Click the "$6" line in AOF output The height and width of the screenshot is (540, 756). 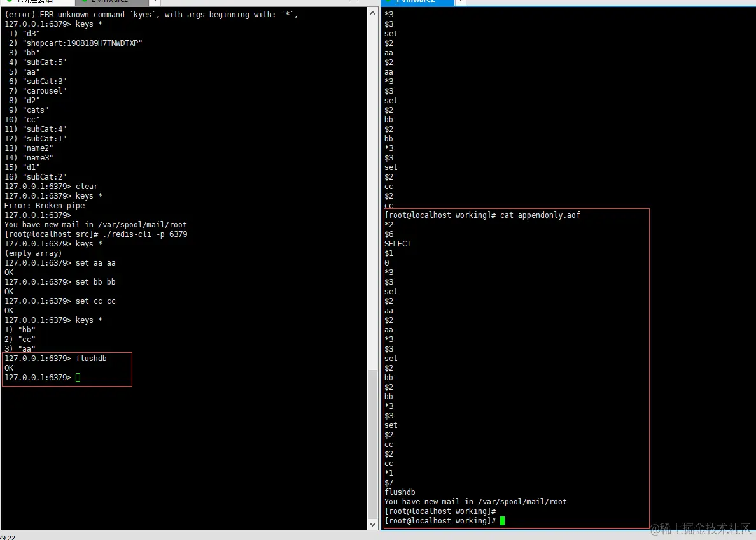click(389, 234)
